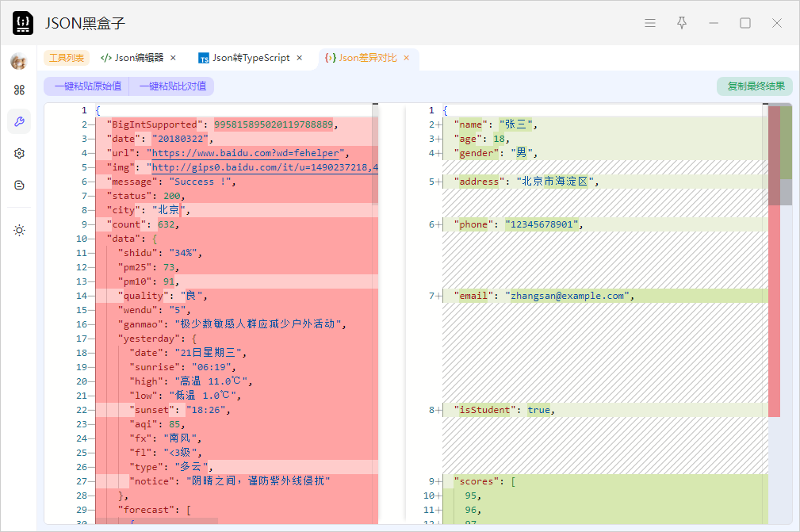
Task: Open the hamburger menu in title bar
Action: tap(650, 23)
